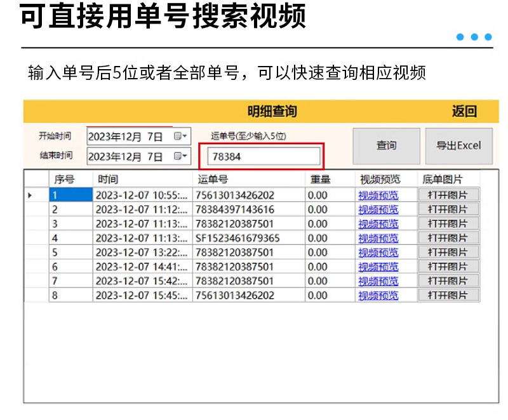Click 打开图片 button in row 1
508x420 pixels.
(x=448, y=195)
